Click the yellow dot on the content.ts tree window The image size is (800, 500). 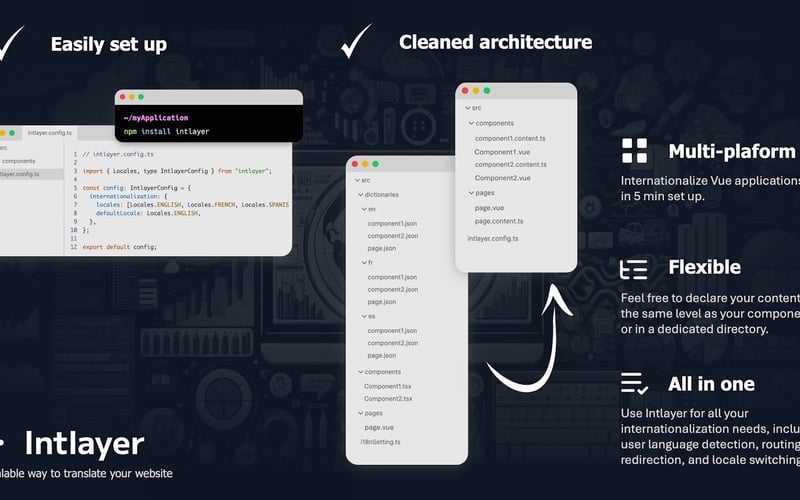[x=476, y=90]
